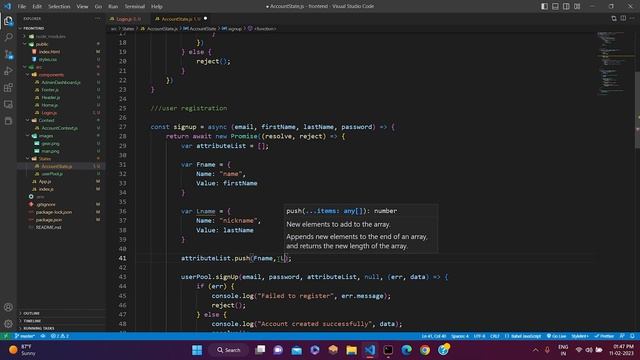640x360 pixels.
Task: Click the split editor icon
Action: click(623, 18)
